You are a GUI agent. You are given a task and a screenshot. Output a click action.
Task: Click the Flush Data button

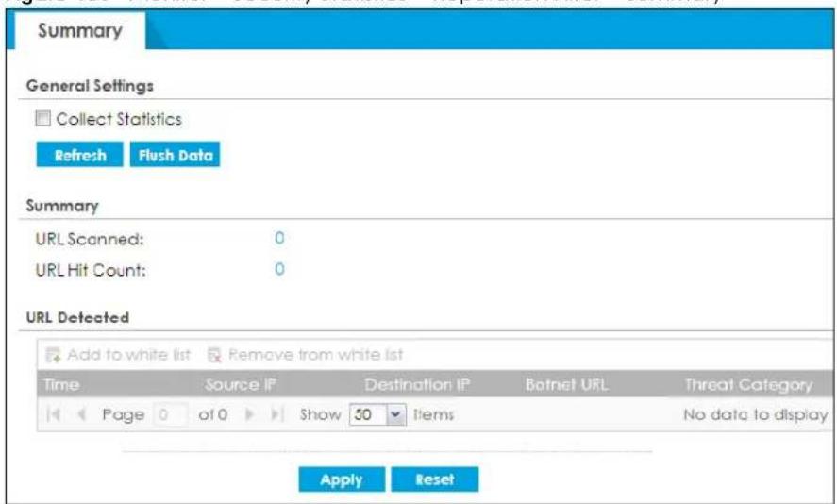[176, 155]
